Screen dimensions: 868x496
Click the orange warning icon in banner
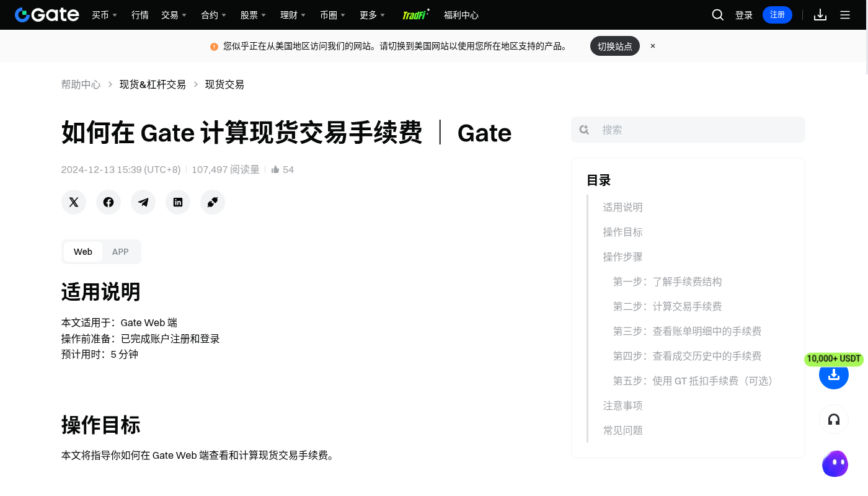click(x=214, y=46)
